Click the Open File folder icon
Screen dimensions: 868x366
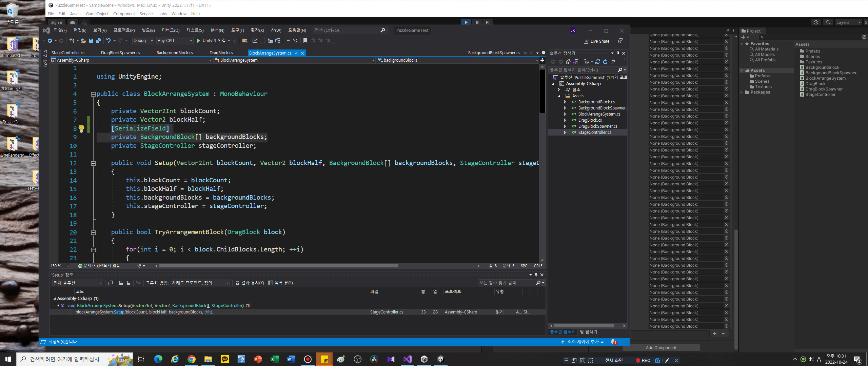[x=83, y=41]
